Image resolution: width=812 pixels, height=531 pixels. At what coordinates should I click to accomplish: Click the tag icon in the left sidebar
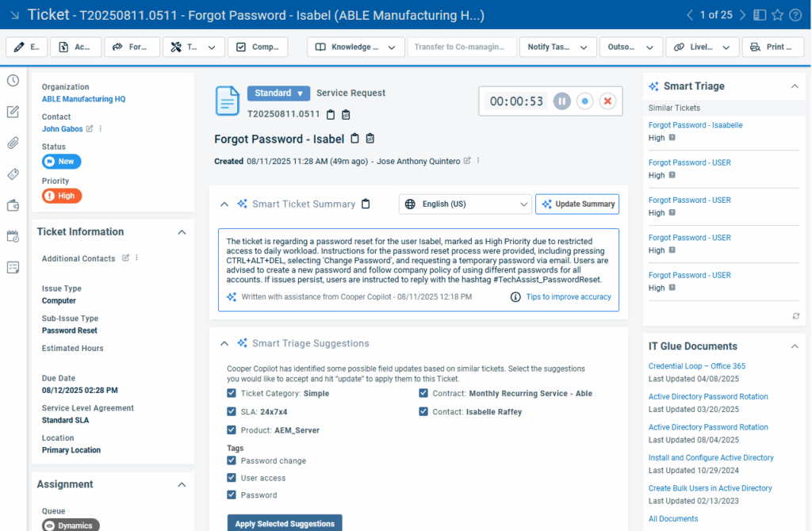[13, 174]
